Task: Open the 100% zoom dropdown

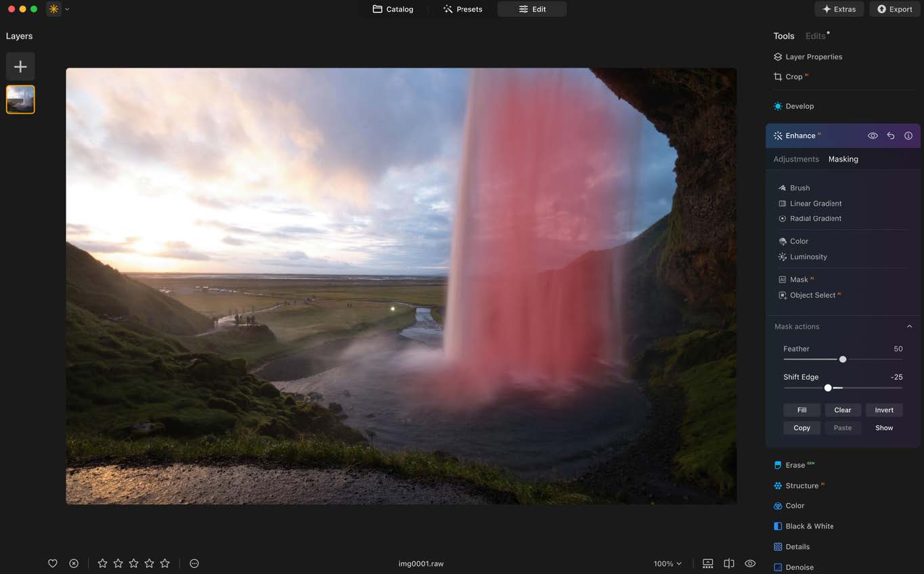Action: [667, 564]
